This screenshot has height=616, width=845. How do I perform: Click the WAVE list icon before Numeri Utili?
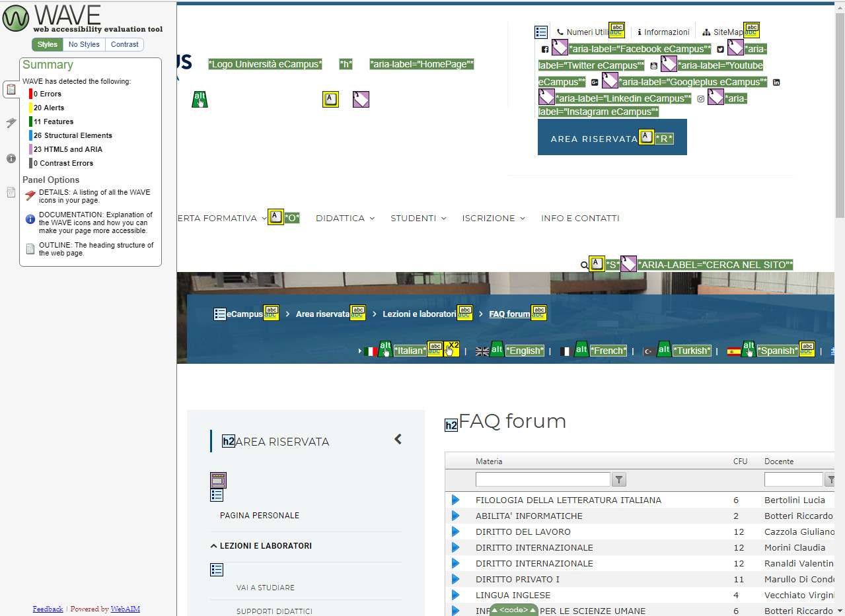(x=541, y=32)
